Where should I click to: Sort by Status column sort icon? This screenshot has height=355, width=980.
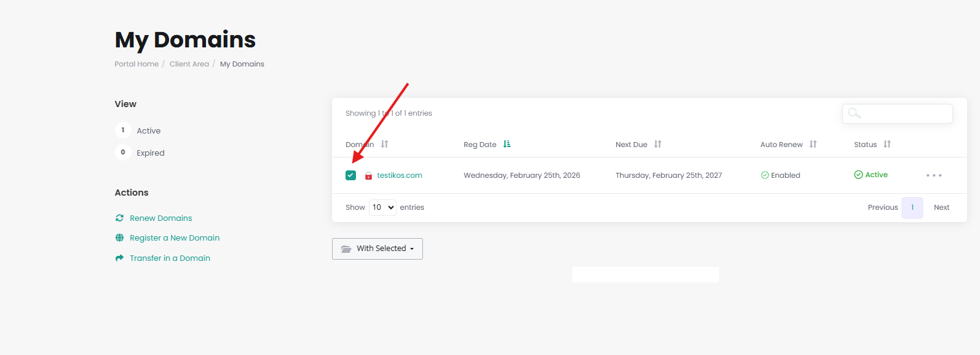click(x=887, y=144)
